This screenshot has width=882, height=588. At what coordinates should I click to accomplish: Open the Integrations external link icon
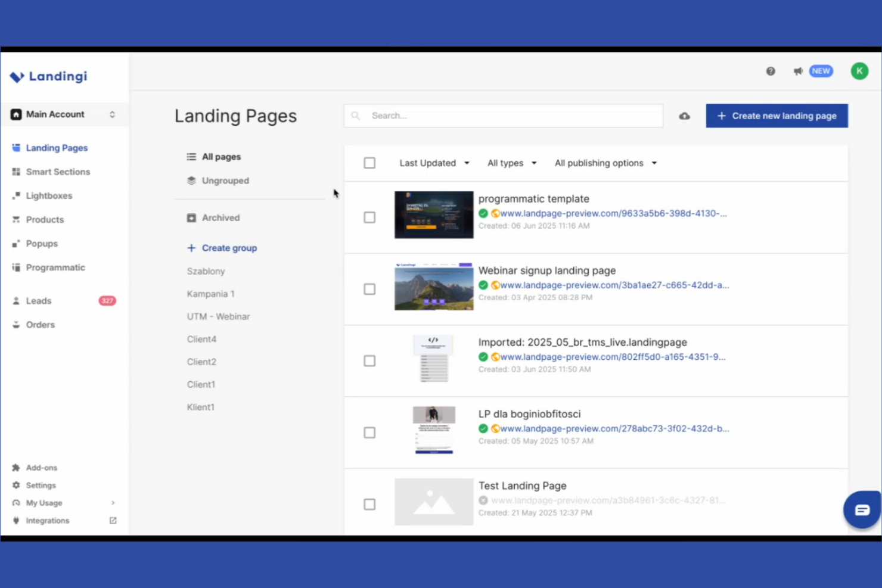(x=113, y=520)
